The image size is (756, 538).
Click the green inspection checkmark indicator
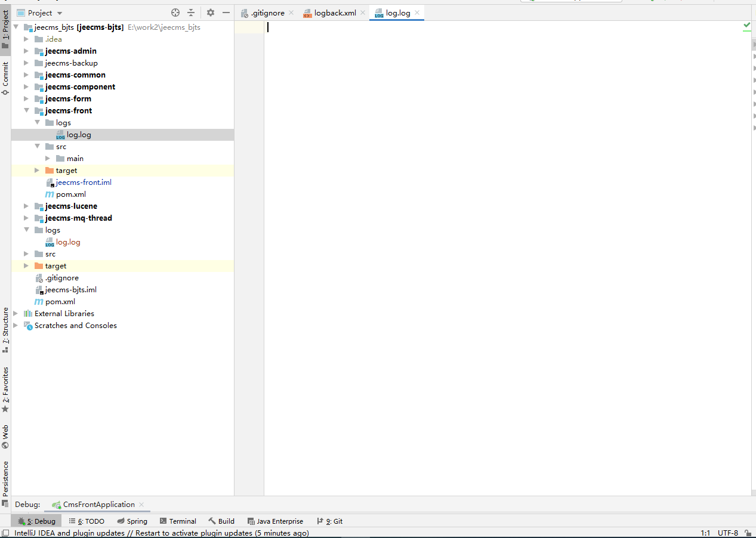(x=747, y=26)
